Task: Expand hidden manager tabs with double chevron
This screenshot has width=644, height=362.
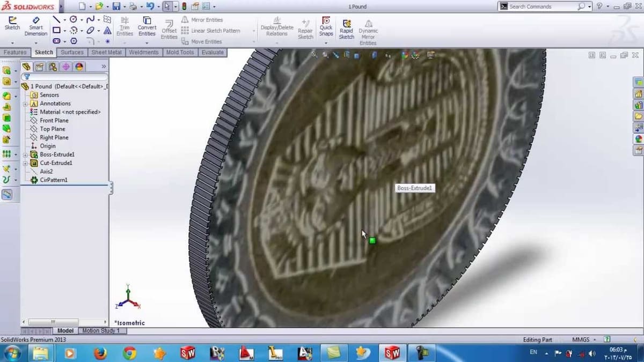Action: (x=104, y=67)
